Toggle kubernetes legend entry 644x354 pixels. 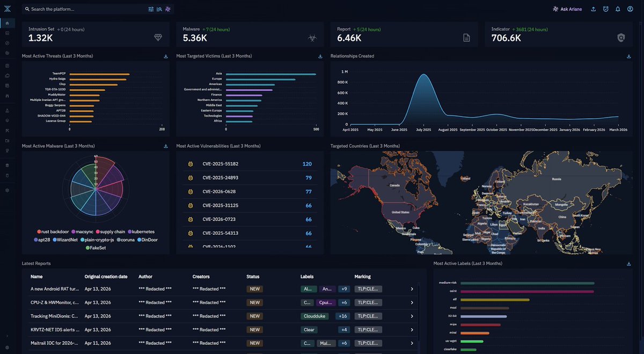click(x=141, y=232)
